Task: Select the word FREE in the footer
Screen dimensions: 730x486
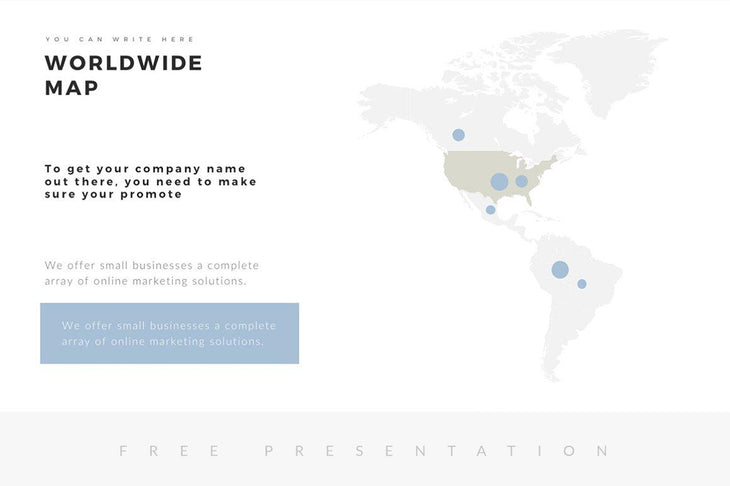Action: click(170, 451)
